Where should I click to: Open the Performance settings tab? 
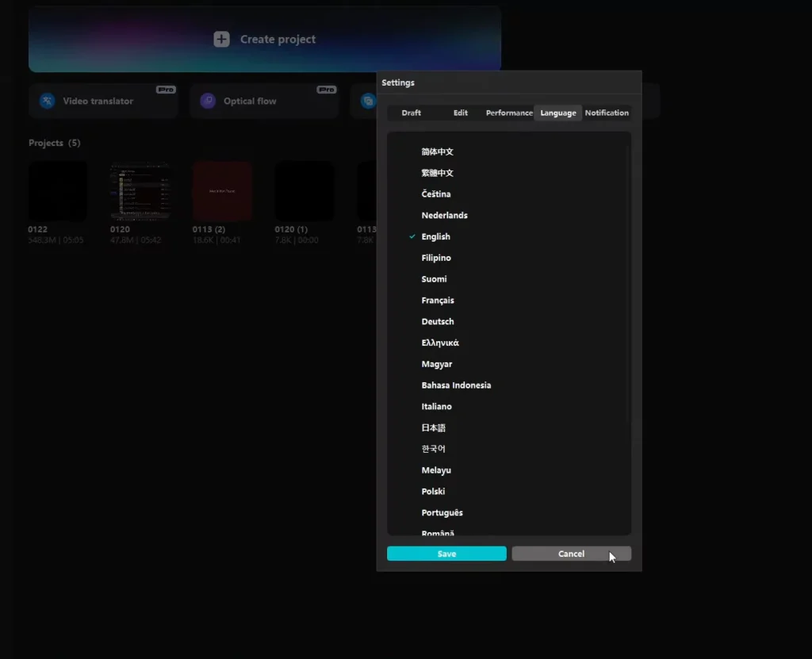pos(509,113)
